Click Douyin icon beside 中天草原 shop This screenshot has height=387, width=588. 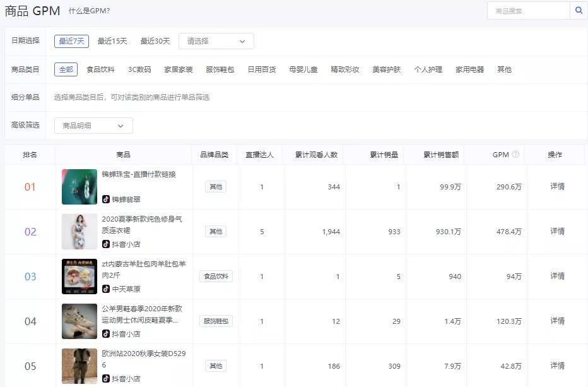106,289
